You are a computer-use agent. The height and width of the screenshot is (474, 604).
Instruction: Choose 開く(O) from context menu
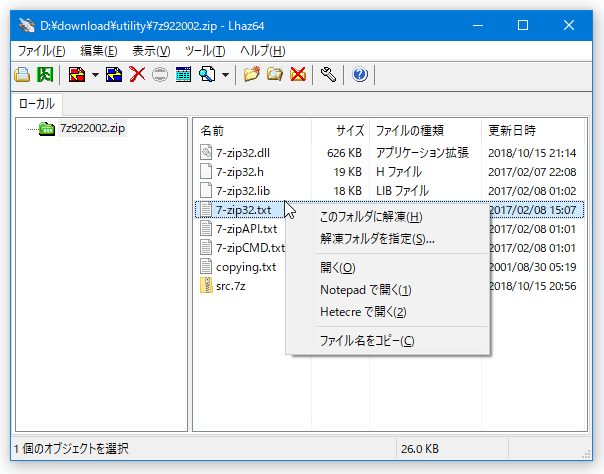click(388, 268)
